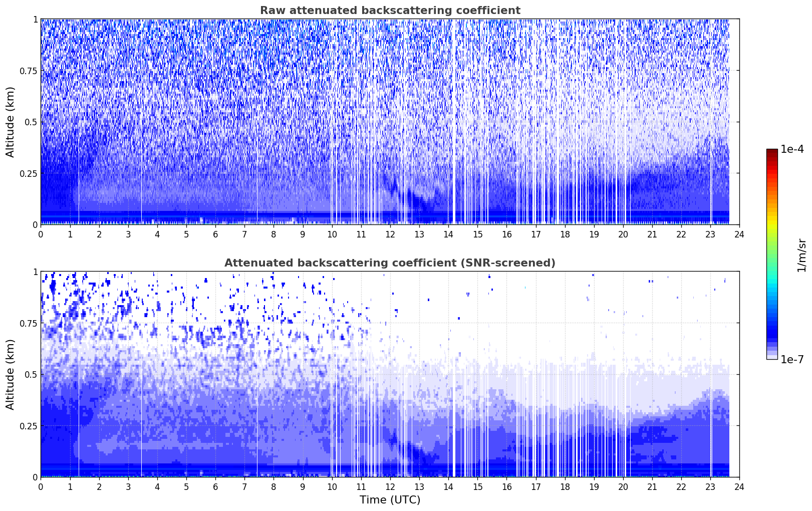Click the hour "12" tick under the raw plot
The image size is (812, 511).
point(390,234)
